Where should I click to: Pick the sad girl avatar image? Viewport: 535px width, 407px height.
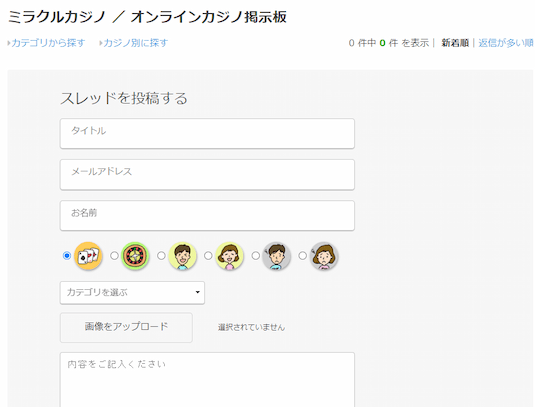point(324,256)
